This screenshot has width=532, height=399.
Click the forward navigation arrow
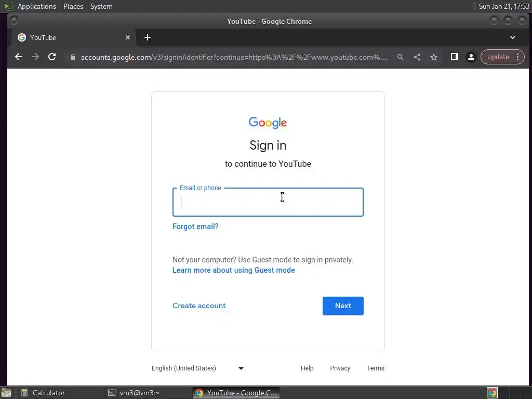(x=35, y=57)
